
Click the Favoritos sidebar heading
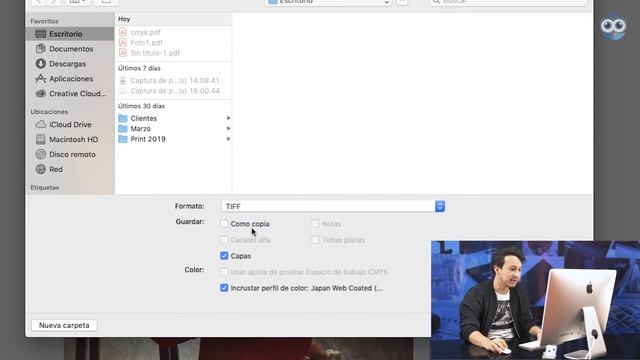[x=44, y=21]
